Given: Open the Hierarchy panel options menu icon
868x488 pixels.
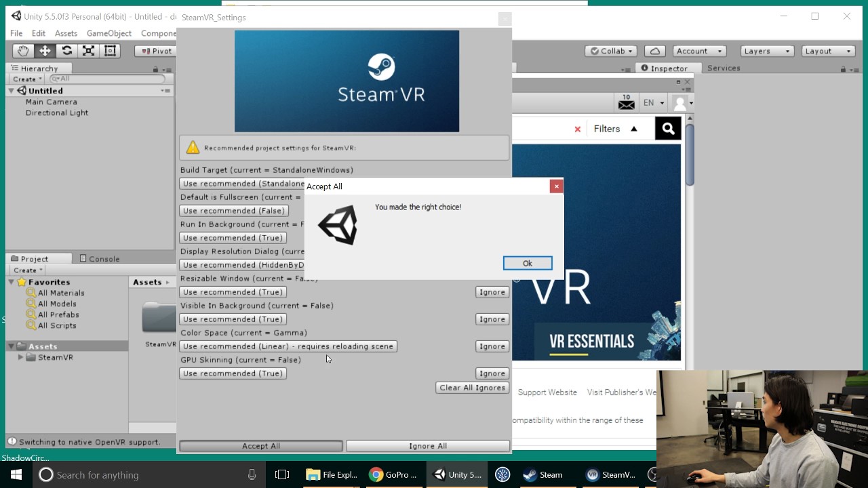Looking at the screenshot, I should (x=166, y=68).
